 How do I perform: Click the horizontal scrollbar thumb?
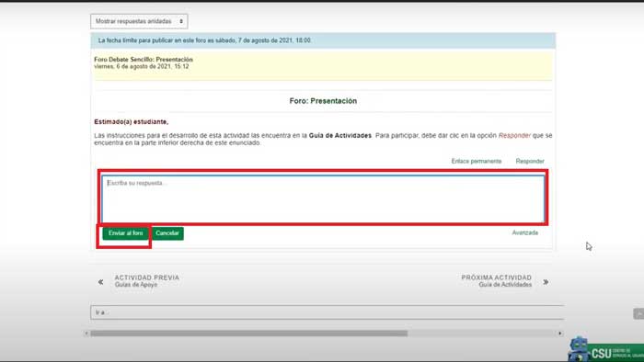tap(249, 334)
